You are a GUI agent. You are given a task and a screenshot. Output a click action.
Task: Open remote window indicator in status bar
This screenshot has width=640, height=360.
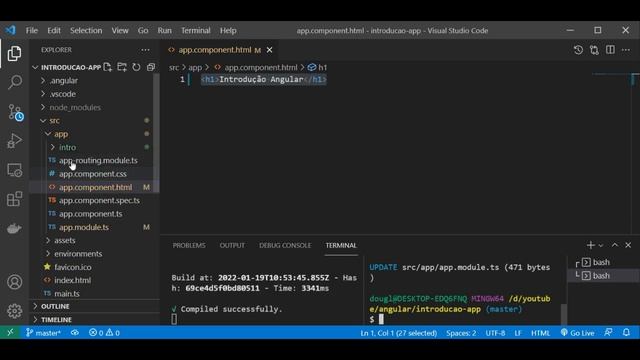click(10, 333)
